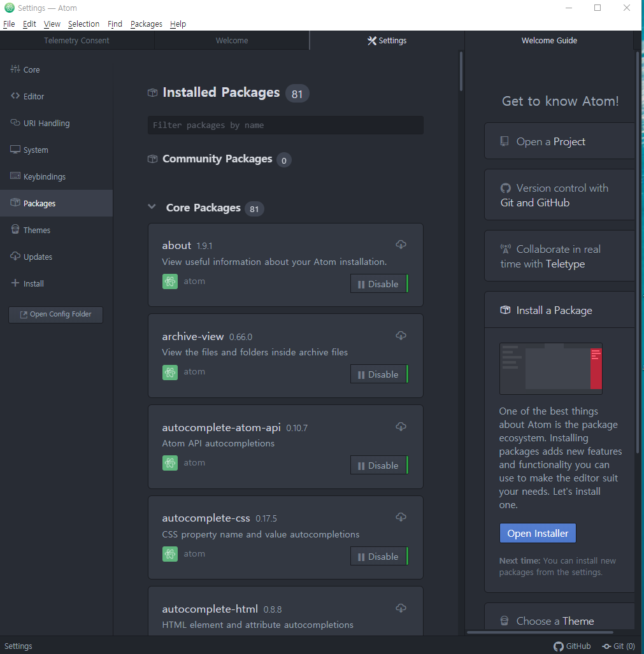Click Settings label in status bar
The width and height of the screenshot is (644, 654).
pyautogui.click(x=18, y=646)
